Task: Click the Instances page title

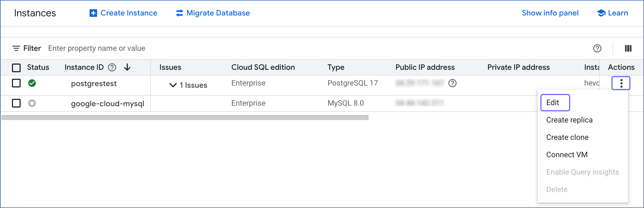Action: [x=35, y=13]
